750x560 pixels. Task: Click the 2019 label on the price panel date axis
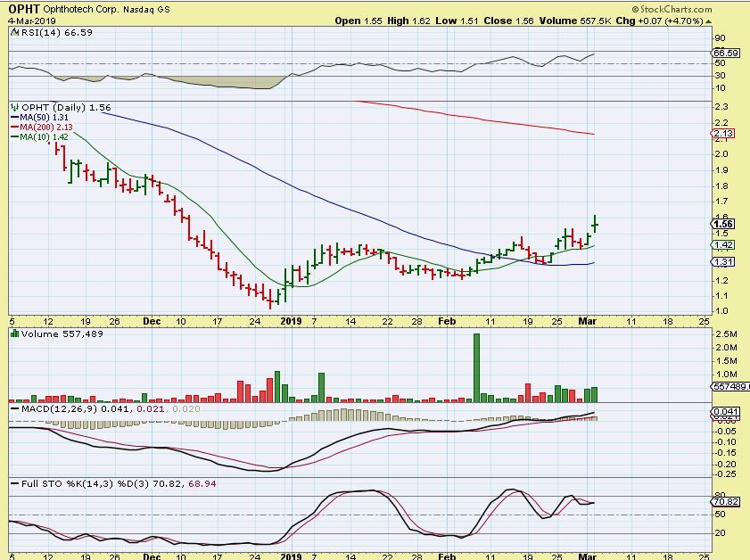[x=291, y=321]
